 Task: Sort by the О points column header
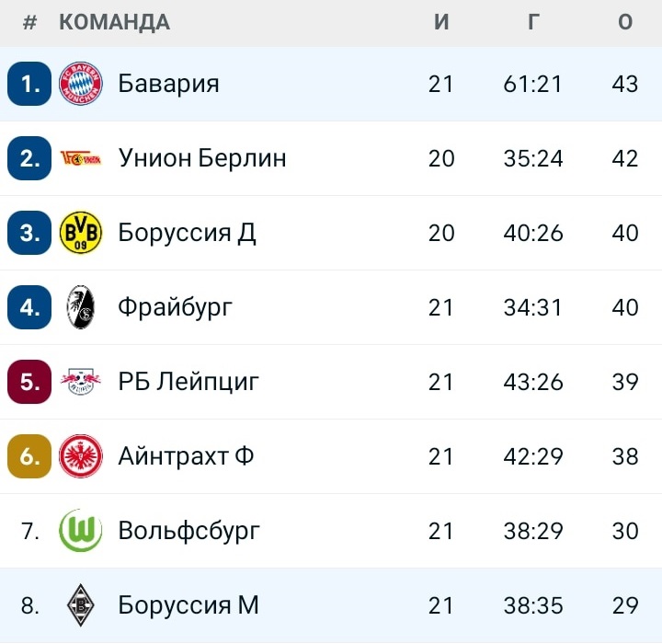tap(625, 22)
